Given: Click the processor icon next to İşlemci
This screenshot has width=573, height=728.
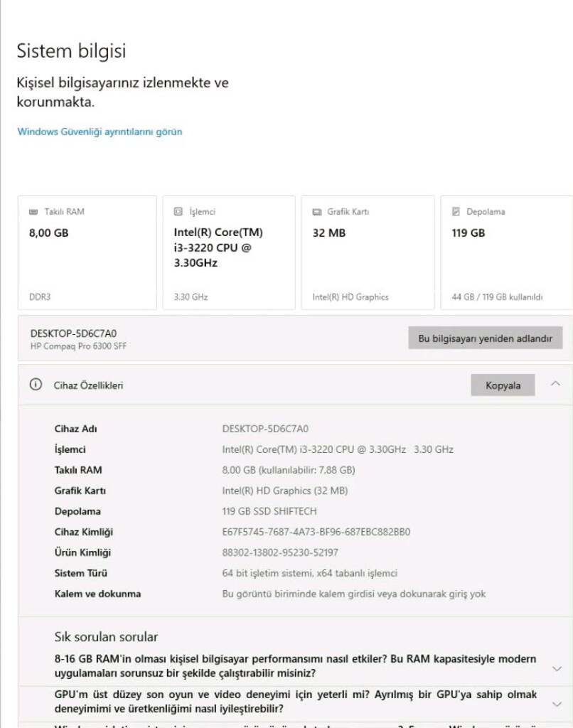Looking at the screenshot, I should [178, 211].
